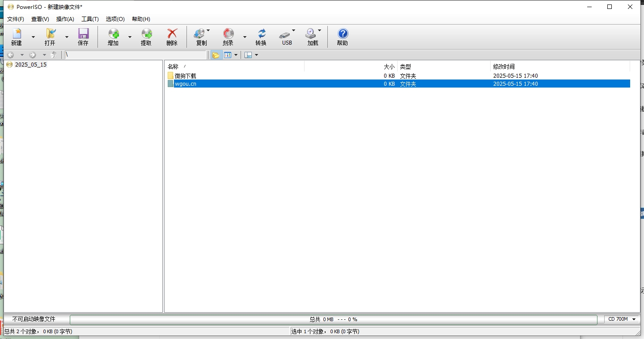Open the view mode dropdown arrow

click(x=236, y=55)
